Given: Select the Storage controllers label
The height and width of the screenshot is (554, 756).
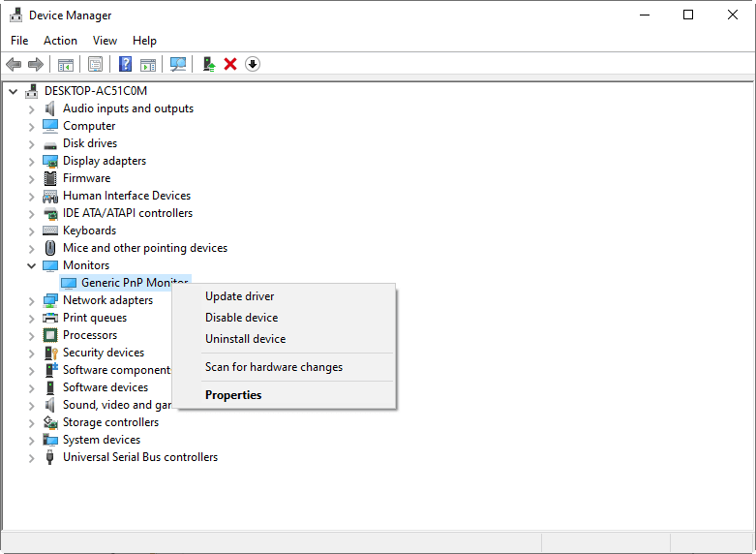Looking at the screenshot, I should (110, 422).
